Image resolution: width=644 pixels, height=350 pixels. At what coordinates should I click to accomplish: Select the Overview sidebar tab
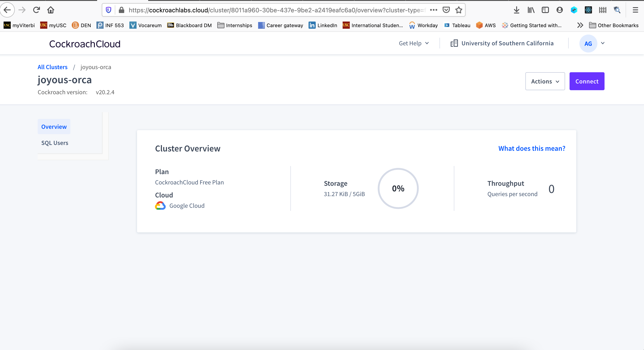[54, 127]
